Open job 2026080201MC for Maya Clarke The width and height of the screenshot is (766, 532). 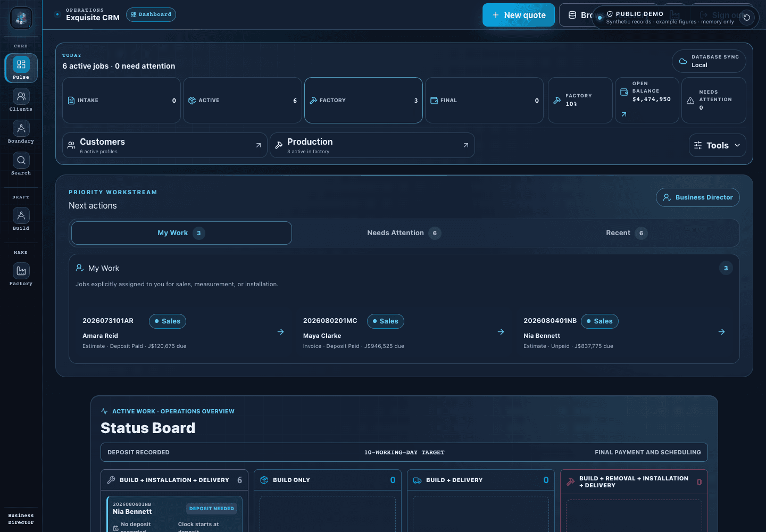pyautogui.click(x=404, y=332)
